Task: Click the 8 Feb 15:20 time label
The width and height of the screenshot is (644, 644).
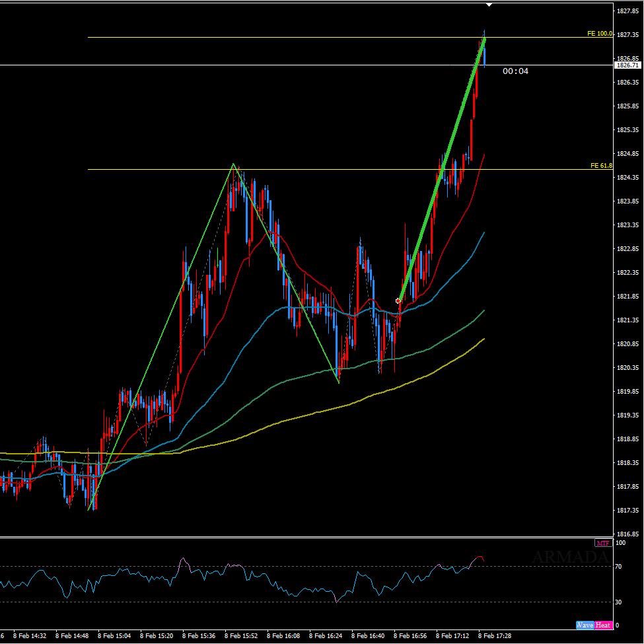Action: 157,636
